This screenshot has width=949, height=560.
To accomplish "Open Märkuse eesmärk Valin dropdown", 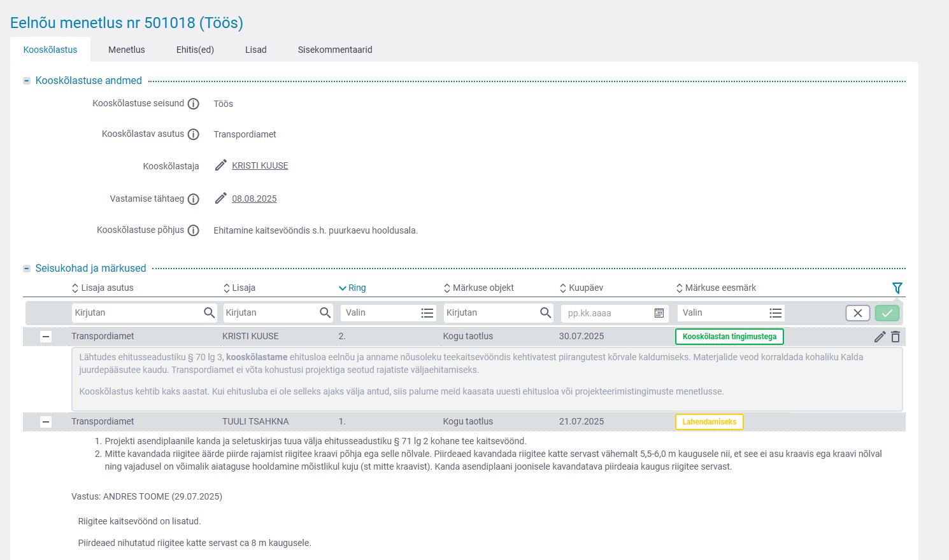I will [x=731, y=312].
